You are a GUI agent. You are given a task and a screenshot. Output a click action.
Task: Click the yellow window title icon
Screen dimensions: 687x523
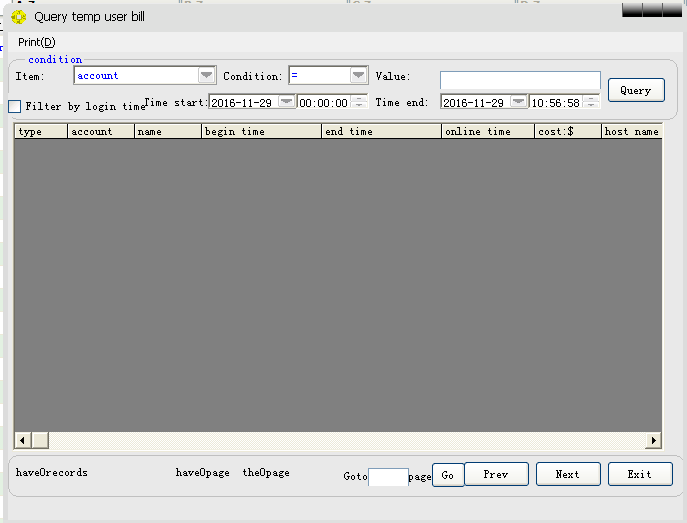[19, 17]
